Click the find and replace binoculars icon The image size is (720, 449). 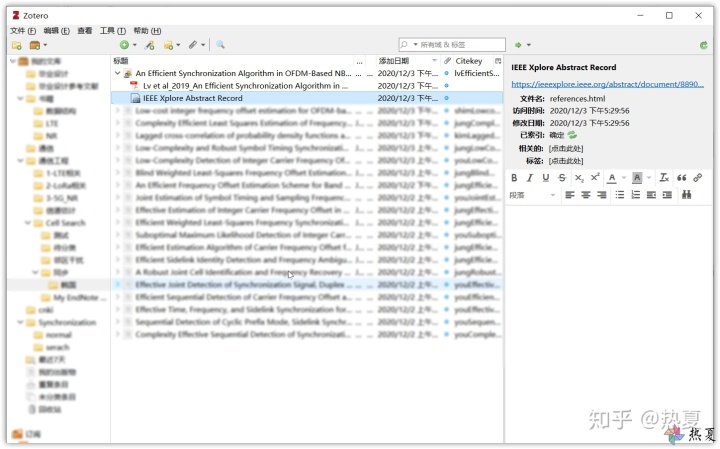[686, 195]
